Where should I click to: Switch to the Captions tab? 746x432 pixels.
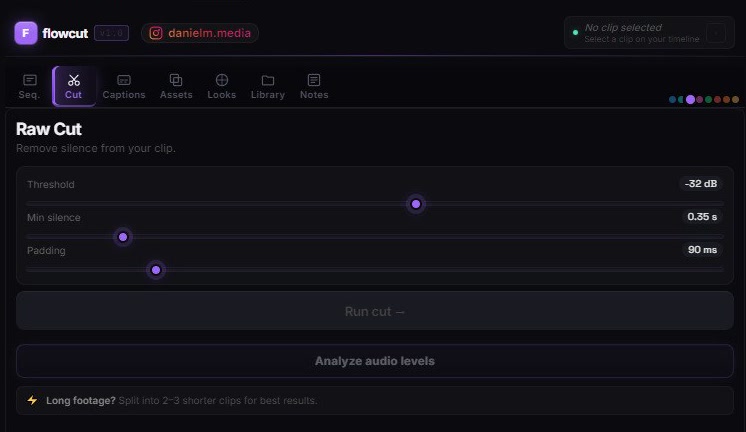pos(124,87)
